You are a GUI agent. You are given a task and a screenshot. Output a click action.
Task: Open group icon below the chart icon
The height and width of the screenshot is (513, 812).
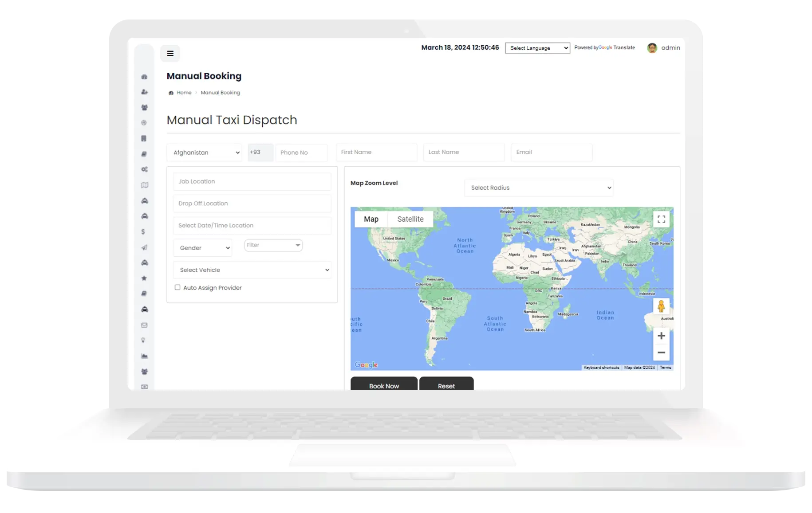[144, 372]
